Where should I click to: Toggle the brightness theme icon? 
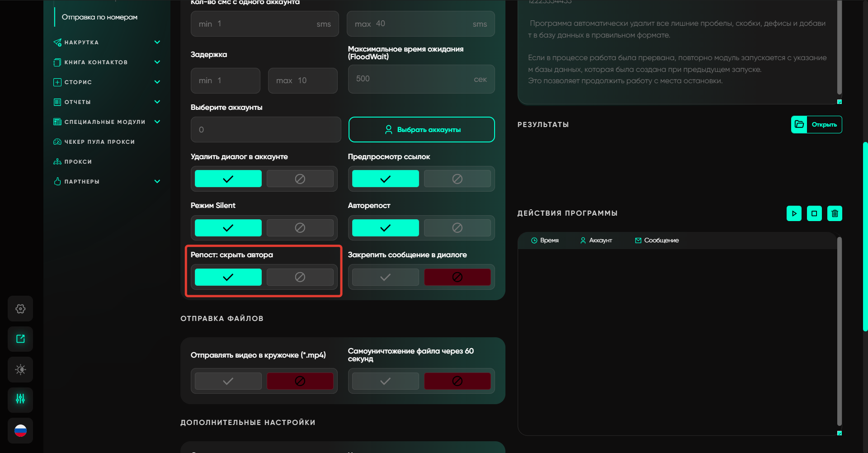20,369
